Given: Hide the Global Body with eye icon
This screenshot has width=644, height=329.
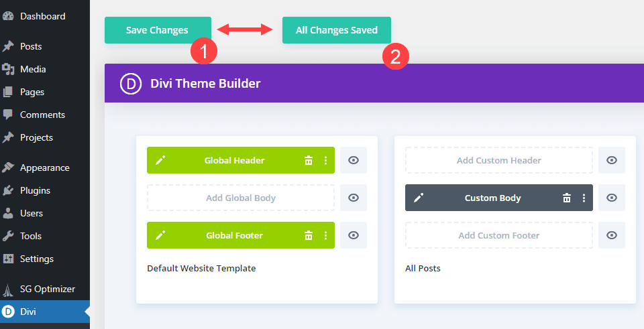Looking at the screenshot, I should (354, 198).
